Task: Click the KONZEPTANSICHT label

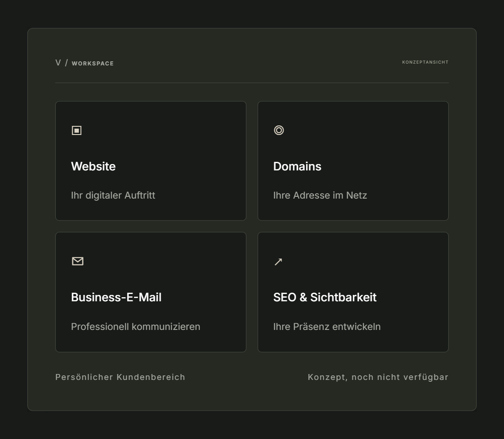Action: [425, 62]
